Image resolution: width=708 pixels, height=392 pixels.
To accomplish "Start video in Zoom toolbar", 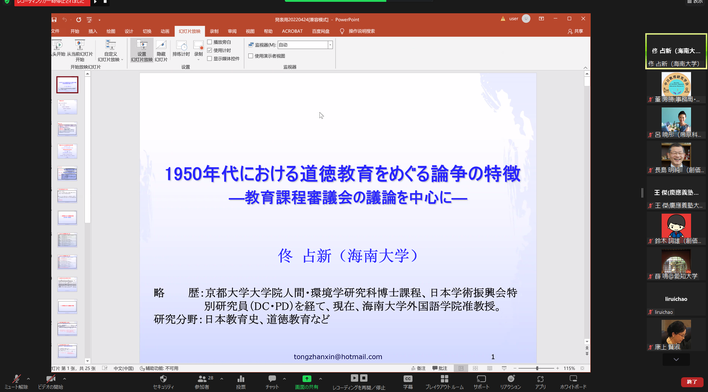I will [50, 382].
